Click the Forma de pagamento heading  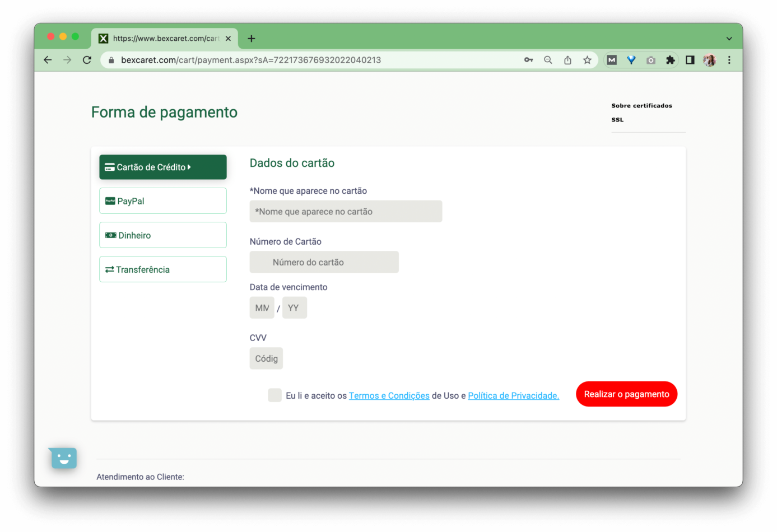pyautogui.click(x=164, y=112)
